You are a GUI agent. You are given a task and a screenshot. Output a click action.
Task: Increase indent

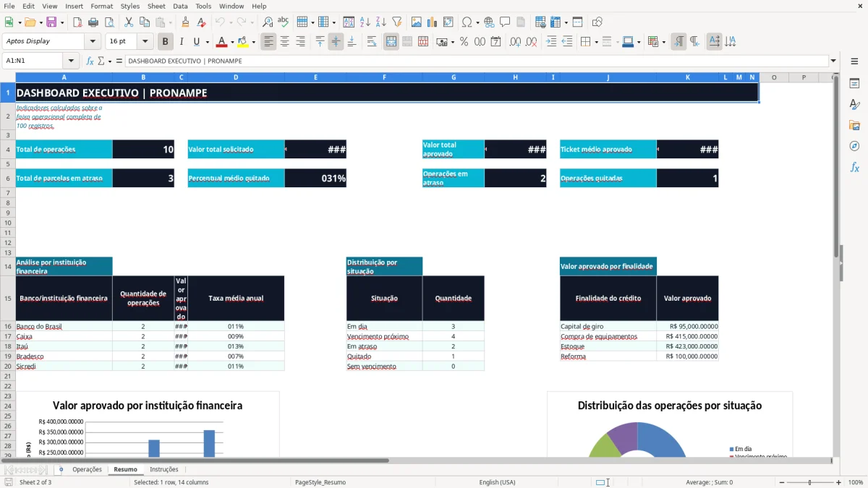[x=551, y=42]
